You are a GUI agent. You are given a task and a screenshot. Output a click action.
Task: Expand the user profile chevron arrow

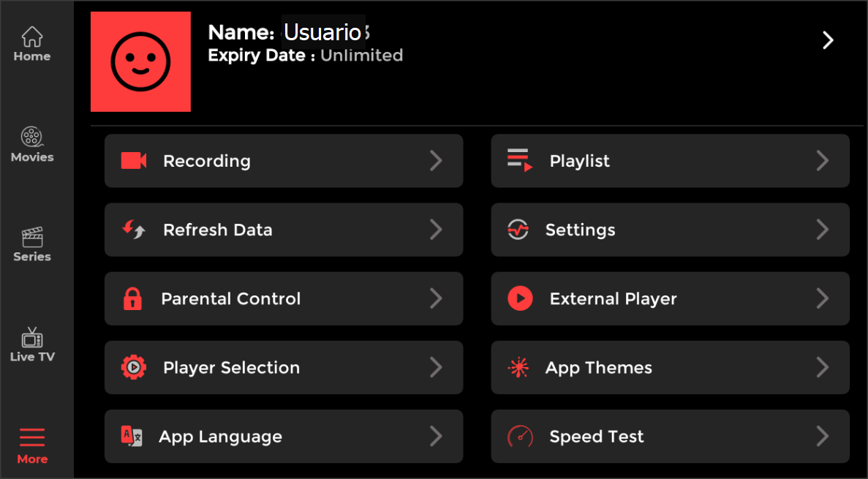pyautogui.click(x=828, y=40)
